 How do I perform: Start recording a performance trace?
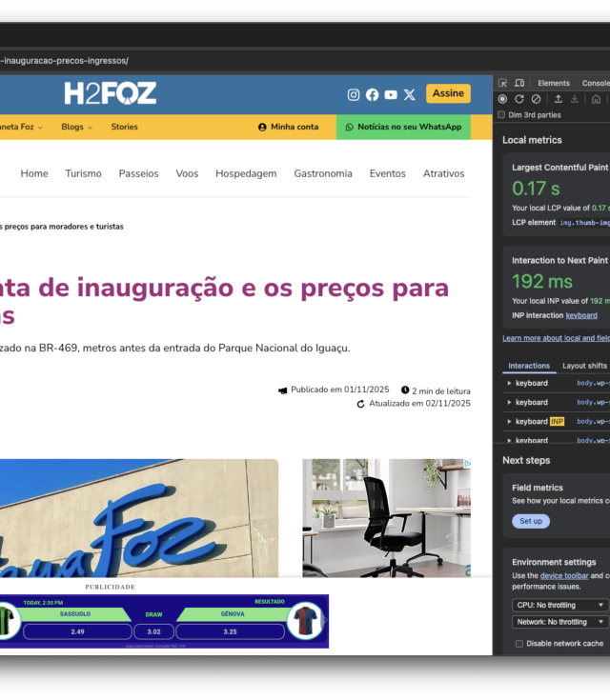[x=502, y=99]
